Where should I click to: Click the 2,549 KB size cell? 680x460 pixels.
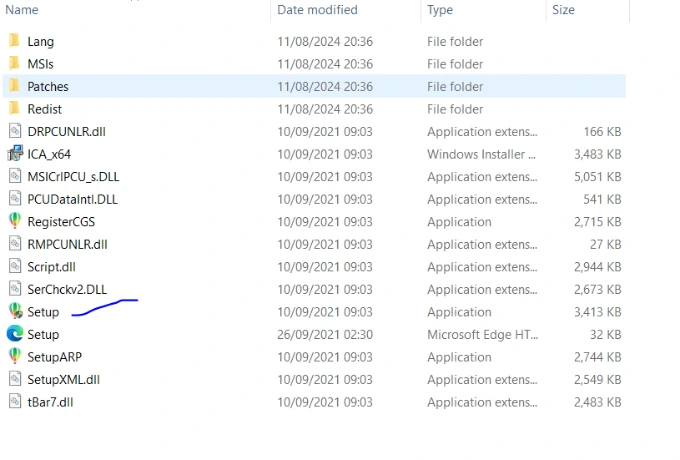(x=598, y=380)
